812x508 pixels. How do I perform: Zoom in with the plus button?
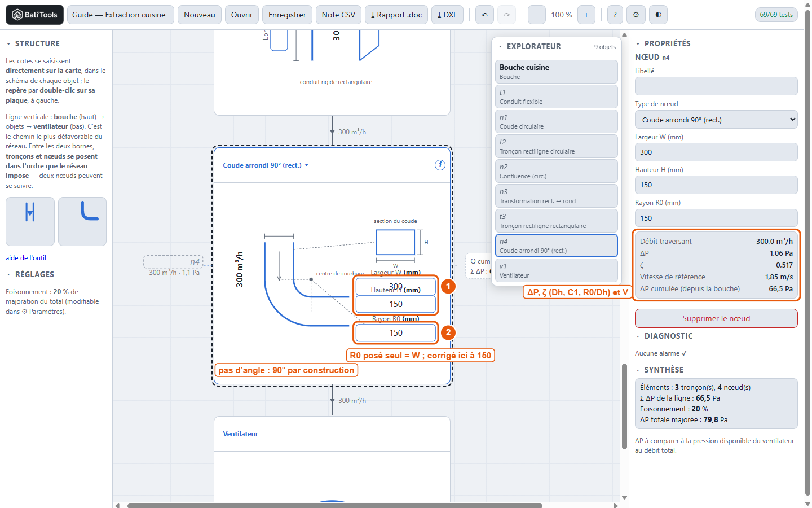click(586, 15)
